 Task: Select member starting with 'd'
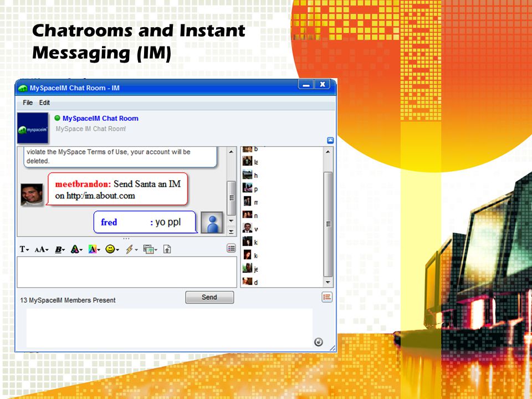click(250, 282)
